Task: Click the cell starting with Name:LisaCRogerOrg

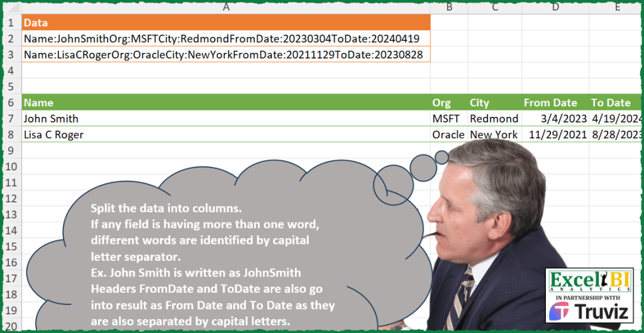Action: click(226, 55)
